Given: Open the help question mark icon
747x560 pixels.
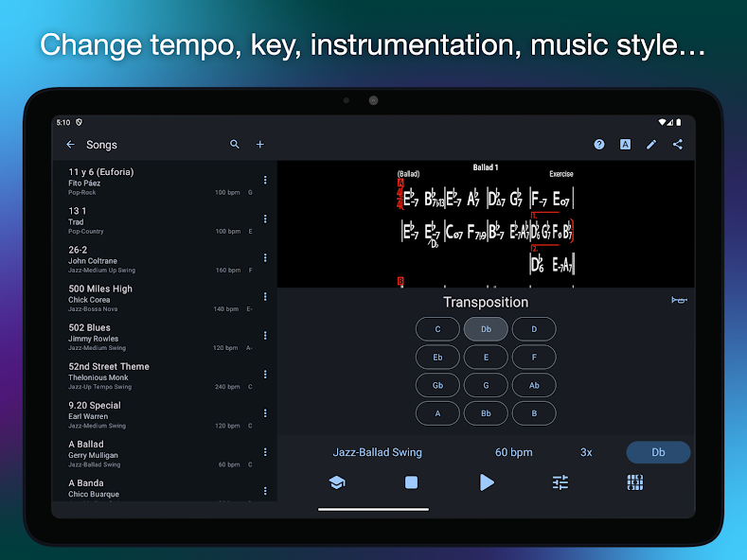Looking at the screenshot, I should [599, 145].
